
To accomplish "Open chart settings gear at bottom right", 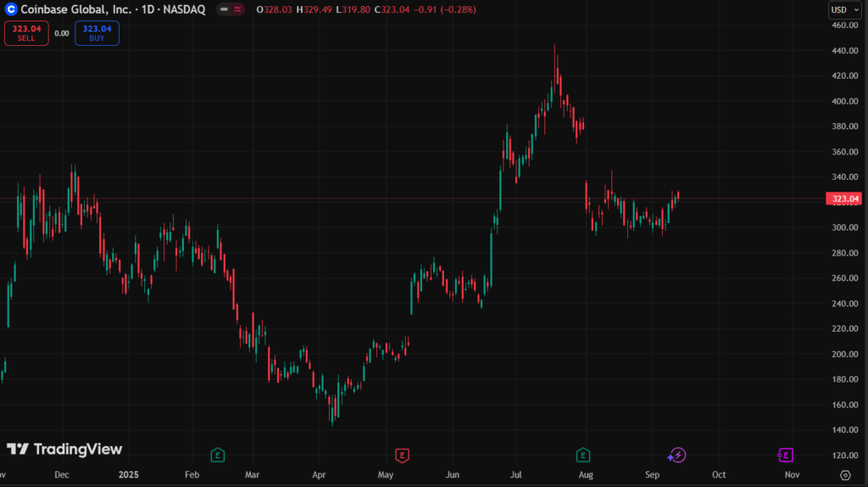I will (x=845, y=476).
